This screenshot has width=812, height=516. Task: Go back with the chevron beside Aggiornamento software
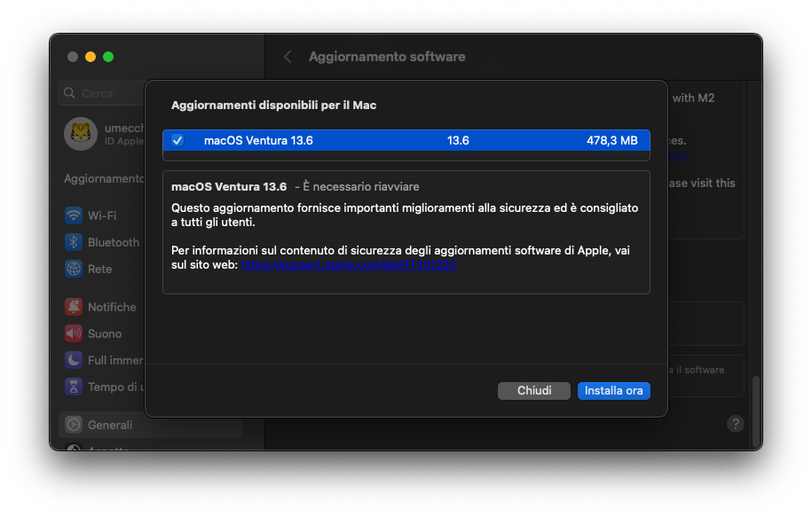[288, 57]
